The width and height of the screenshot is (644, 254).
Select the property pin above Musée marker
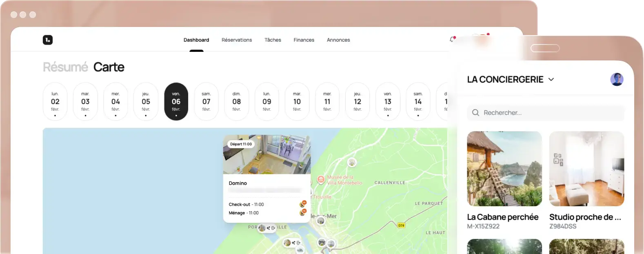point(352,163)
